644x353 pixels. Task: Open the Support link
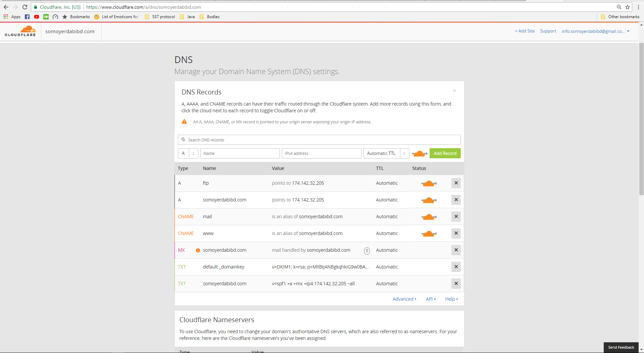point(548,31)
